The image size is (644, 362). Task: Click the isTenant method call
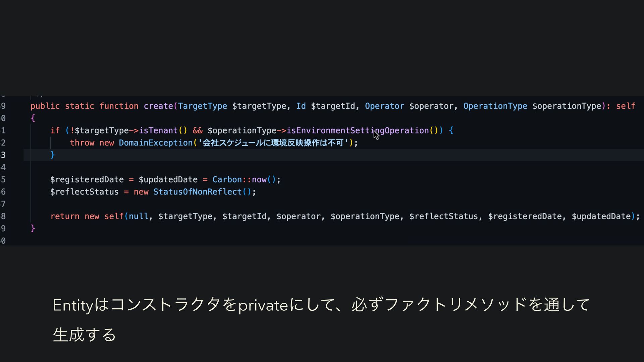point(158,130)
